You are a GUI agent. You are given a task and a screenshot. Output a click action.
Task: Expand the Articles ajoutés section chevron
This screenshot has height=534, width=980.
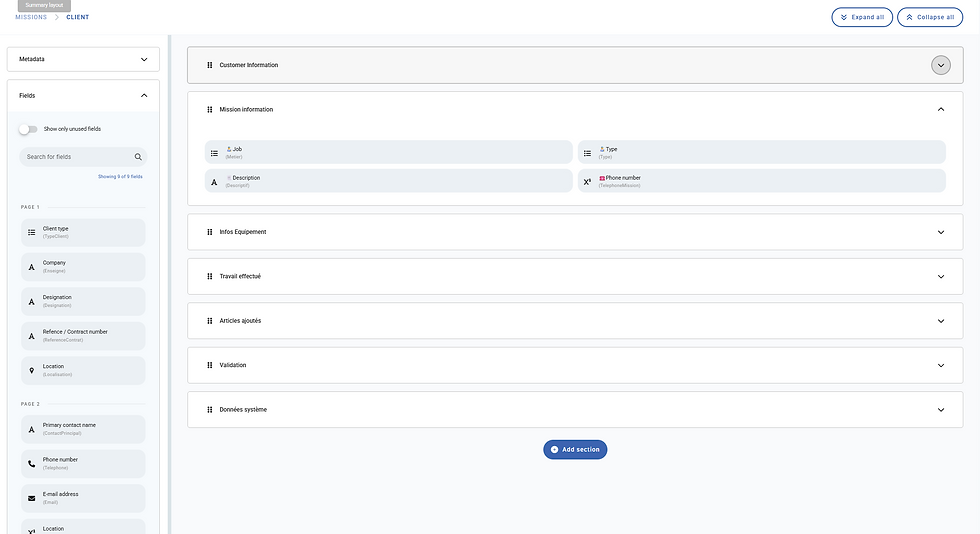pos(941,321)
